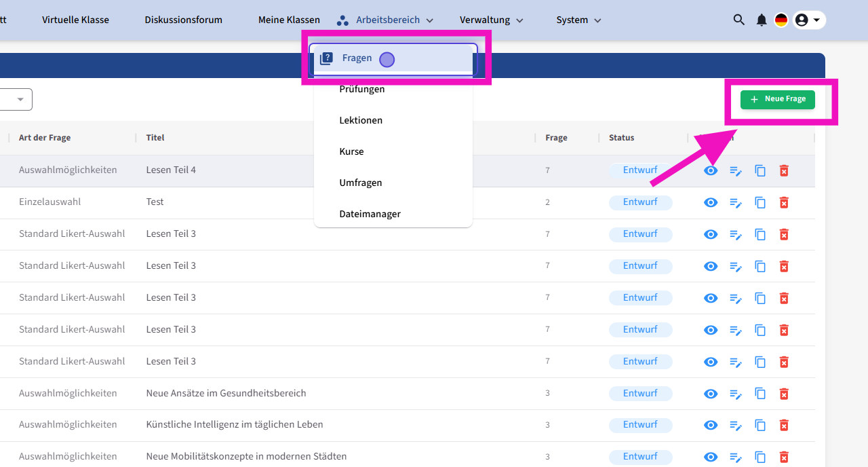Go to Diskussionsforum
Viewport: 868px width, 467px height.
coord(183,20)
